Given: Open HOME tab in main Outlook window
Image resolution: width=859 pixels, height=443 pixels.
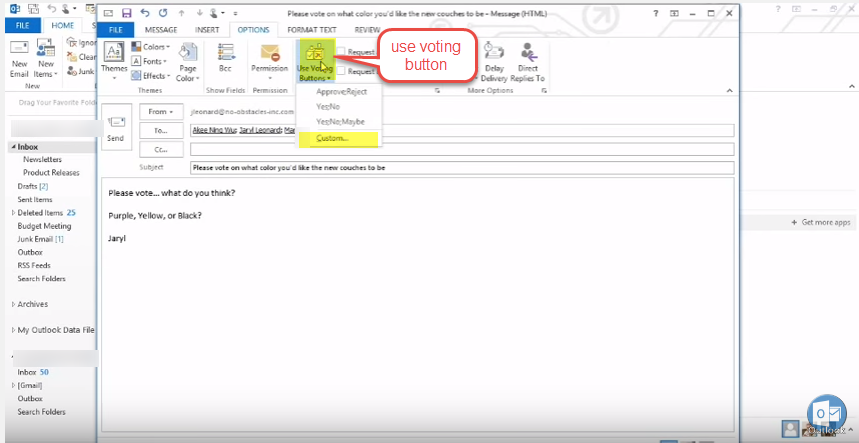Looking at the screenshot, I should [62, 25].
